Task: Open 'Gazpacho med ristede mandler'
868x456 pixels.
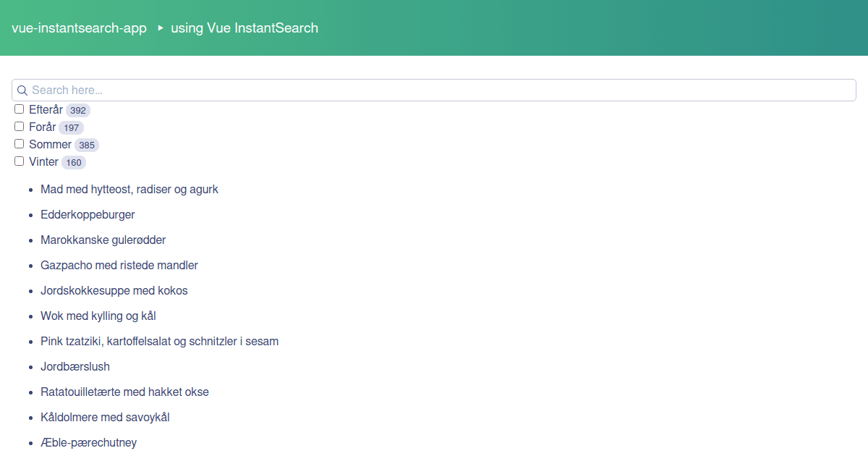Action: pos(119,265)
